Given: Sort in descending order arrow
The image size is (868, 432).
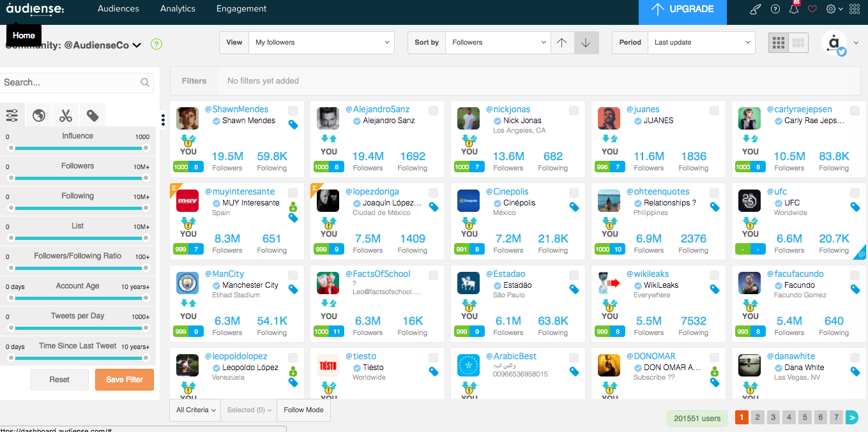Looking at the screenshot, I should coord(586,43).
